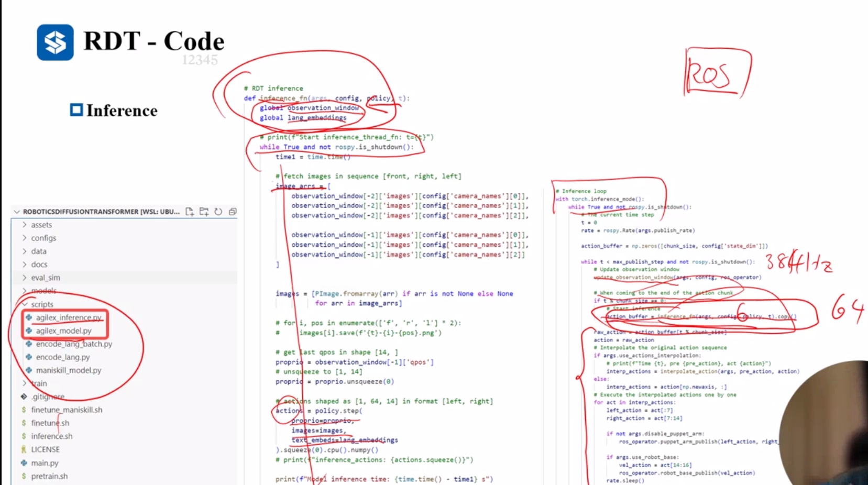Image resolution: width=868 pixels, height=485 pixels.
Task: Select the eval_sim folder label
Action: (x=46, y=278)
